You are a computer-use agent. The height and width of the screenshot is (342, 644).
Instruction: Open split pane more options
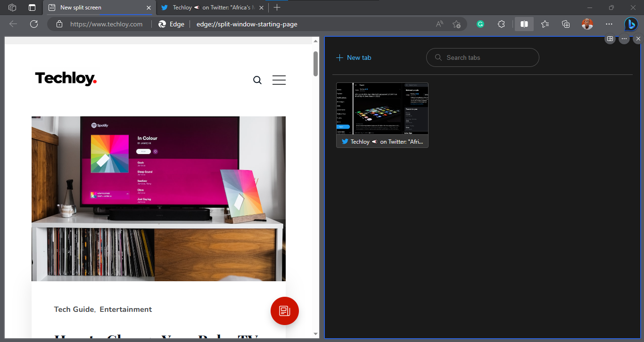click(x=624, y=39)
